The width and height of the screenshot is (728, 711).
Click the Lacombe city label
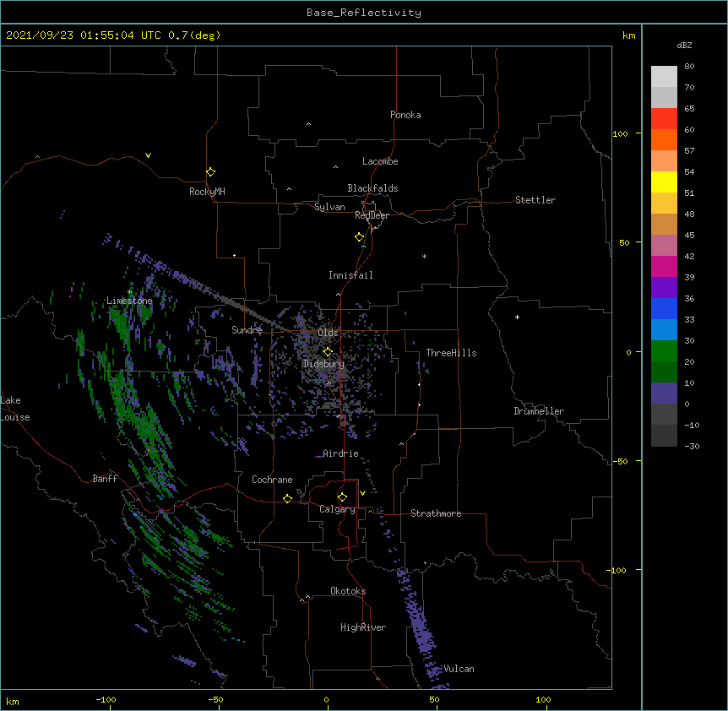coord(380,161)
